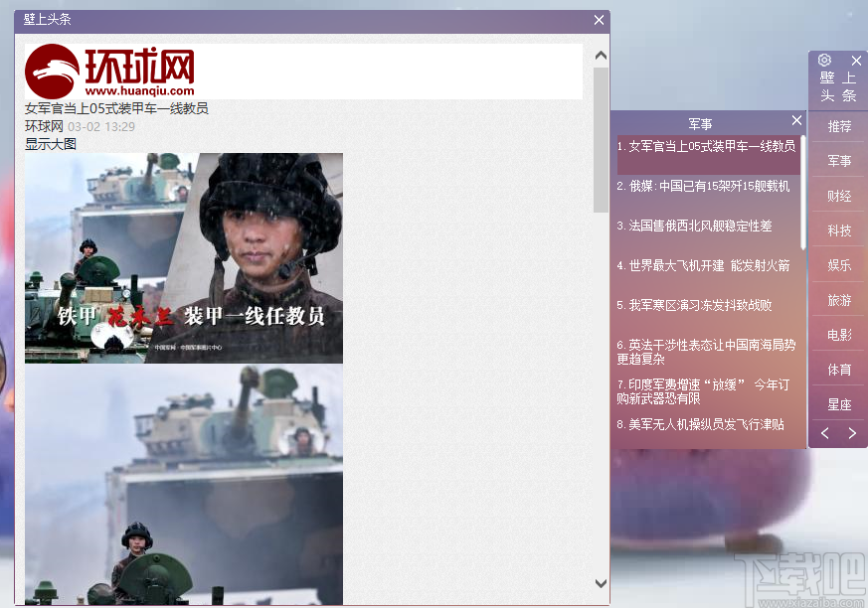Open the settings gear icon
Image resolution: width=868 pixels, height=608 pixels.
824,60
